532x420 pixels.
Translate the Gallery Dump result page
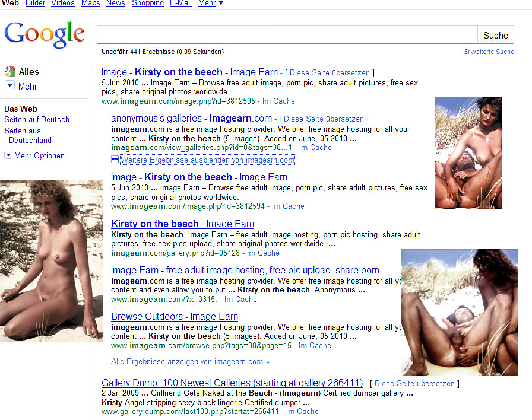coord(414,383)
